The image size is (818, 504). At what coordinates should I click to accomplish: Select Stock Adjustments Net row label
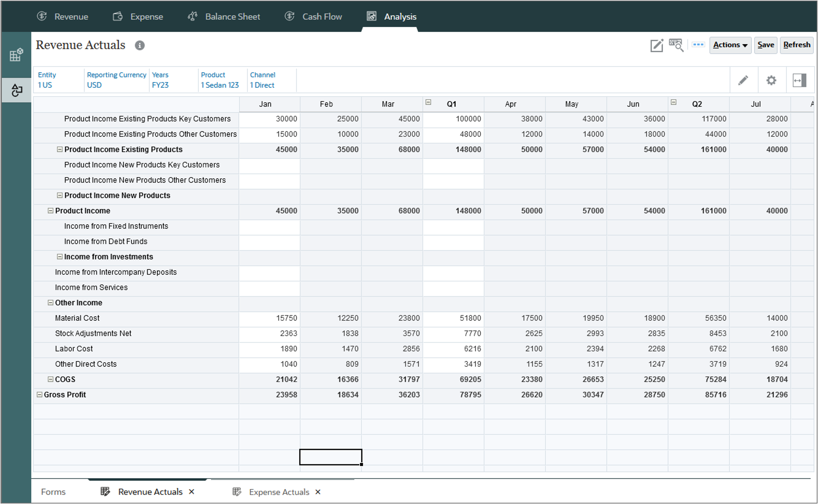pos(93,333)
